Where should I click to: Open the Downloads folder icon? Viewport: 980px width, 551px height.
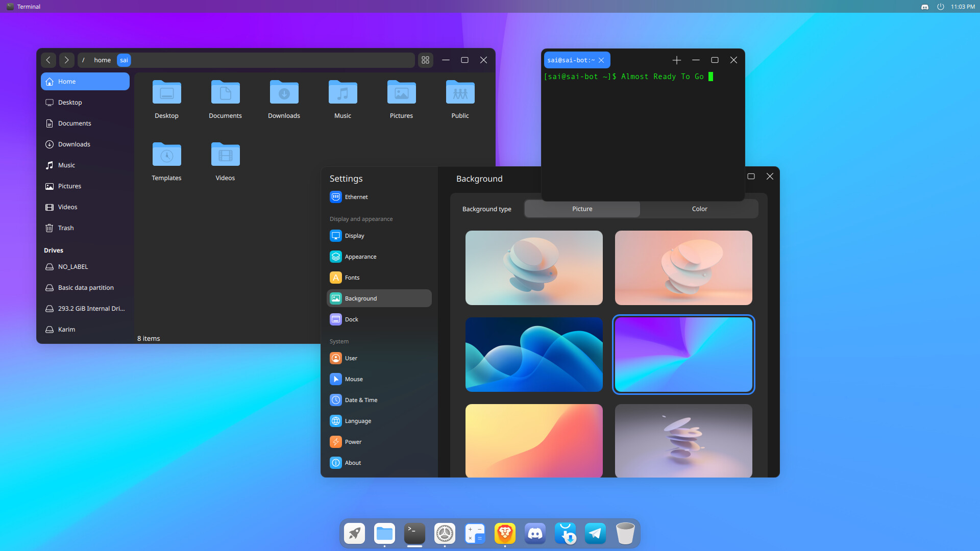[284, 92]
